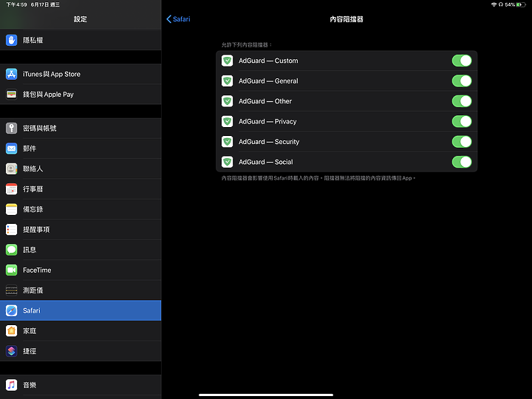Tap the AdGuard — Social label
This screenshot has width=532, height=399.
[266, 162]
